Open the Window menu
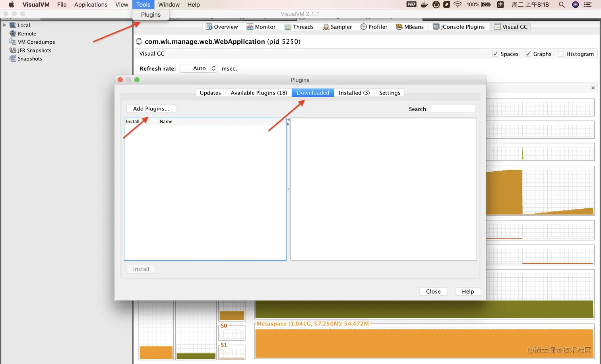Image resolution: width=601 pixels, height=364 pixels. click(x=169, y=4)
